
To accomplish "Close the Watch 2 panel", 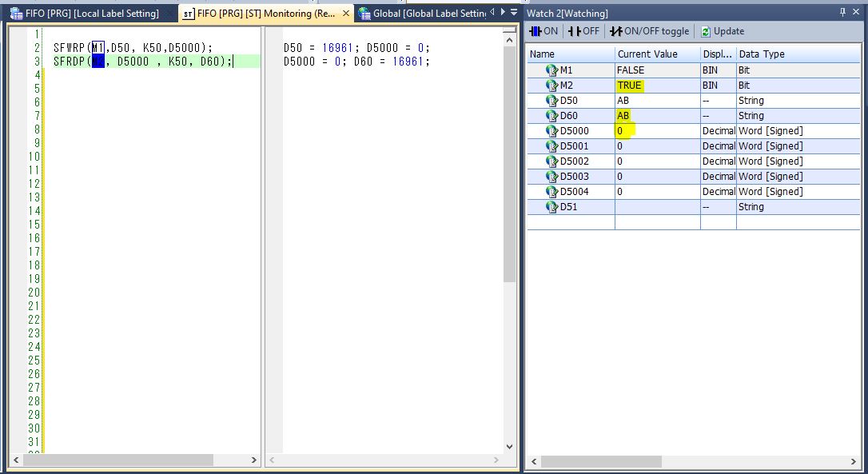I will pos(856,12).
